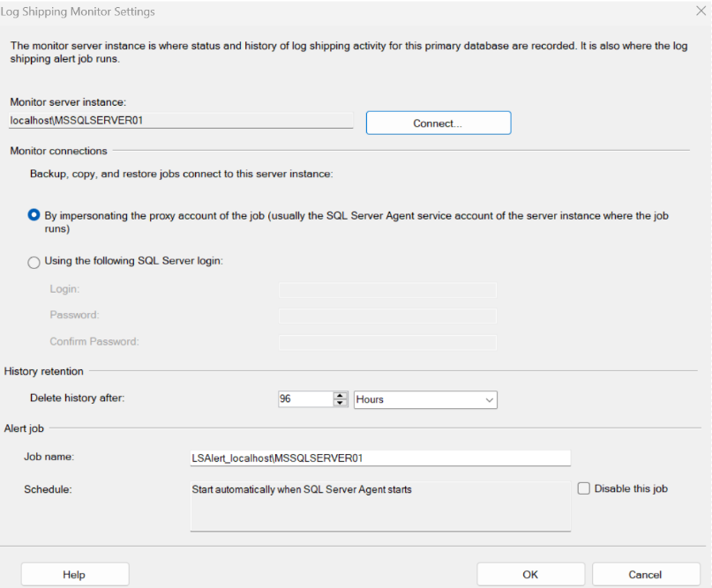
Task: Decrease delete history value with down arrow
Action: point(341,404)
